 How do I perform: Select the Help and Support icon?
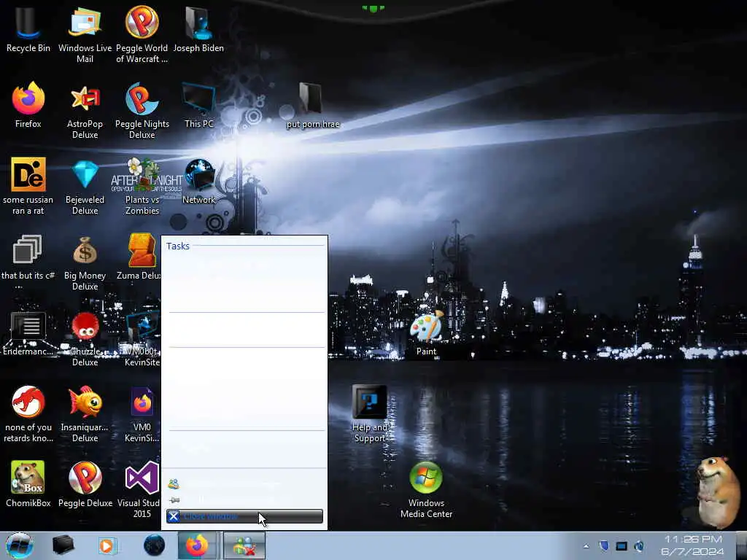click(x=370, y=414)
